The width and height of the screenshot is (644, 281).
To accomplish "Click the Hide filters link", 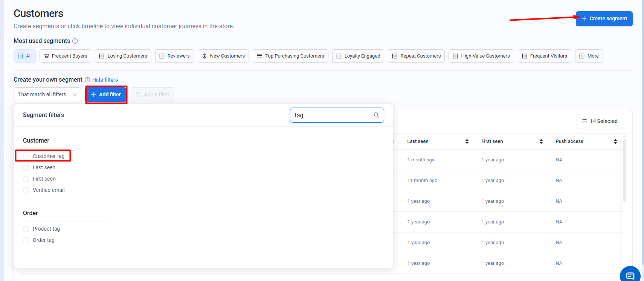I will (105, 80).
